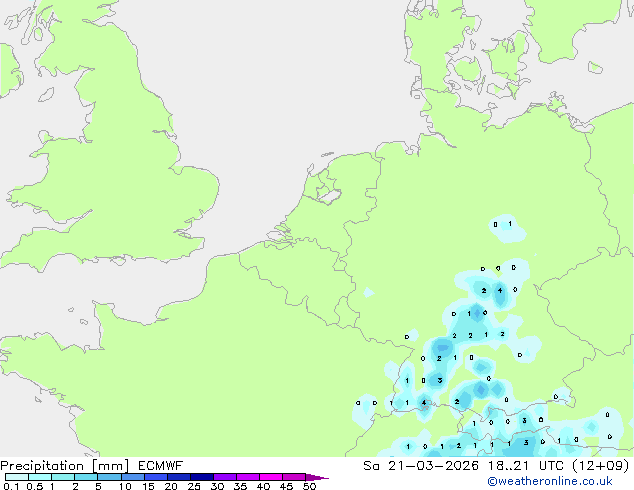
Task: Click the 5–10 mm legend swatch
Action: 109,477
